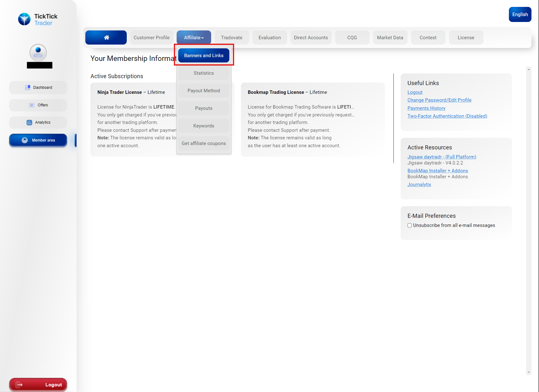Click the red Logout button
Viewport: 539px width, 392px height.
pos(38,385)
